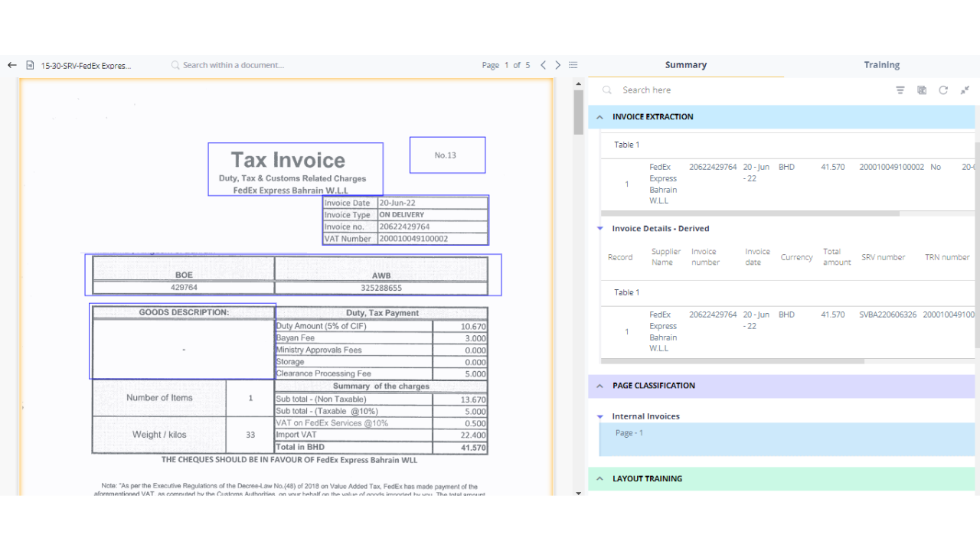Click the document name 15-30-SRV-FedEx Expres...
The height and width of the screenshot is (551, 980).
(x=86, y=66)
